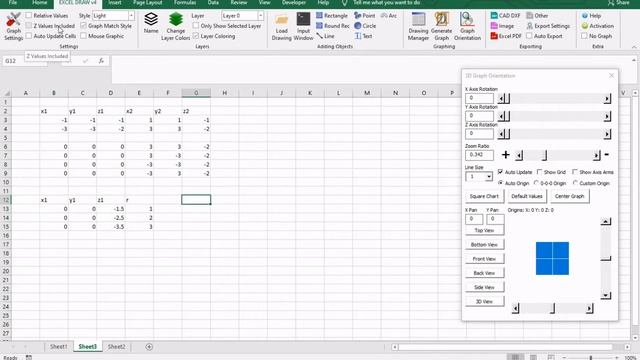640x360 pixels.
Task: Click Y Axis Rotation slider track
Action: coord(557,116)
